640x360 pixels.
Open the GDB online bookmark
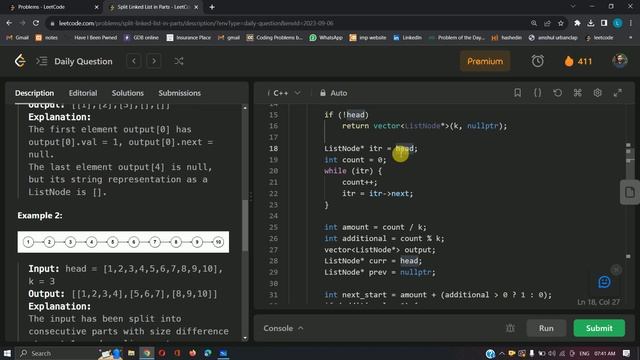point(141,38)
